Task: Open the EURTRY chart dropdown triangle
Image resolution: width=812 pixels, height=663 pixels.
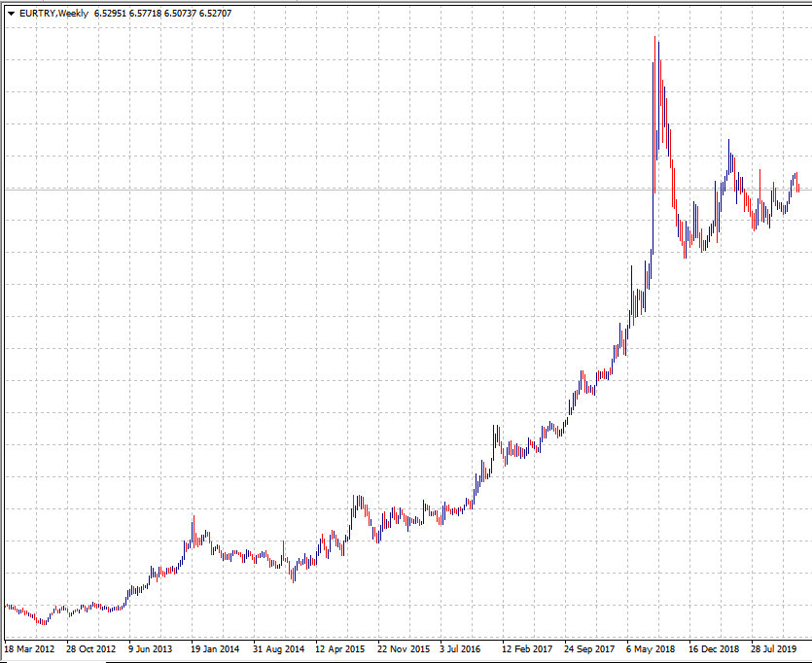Action: pyautogui.click(x=12, y=14)
